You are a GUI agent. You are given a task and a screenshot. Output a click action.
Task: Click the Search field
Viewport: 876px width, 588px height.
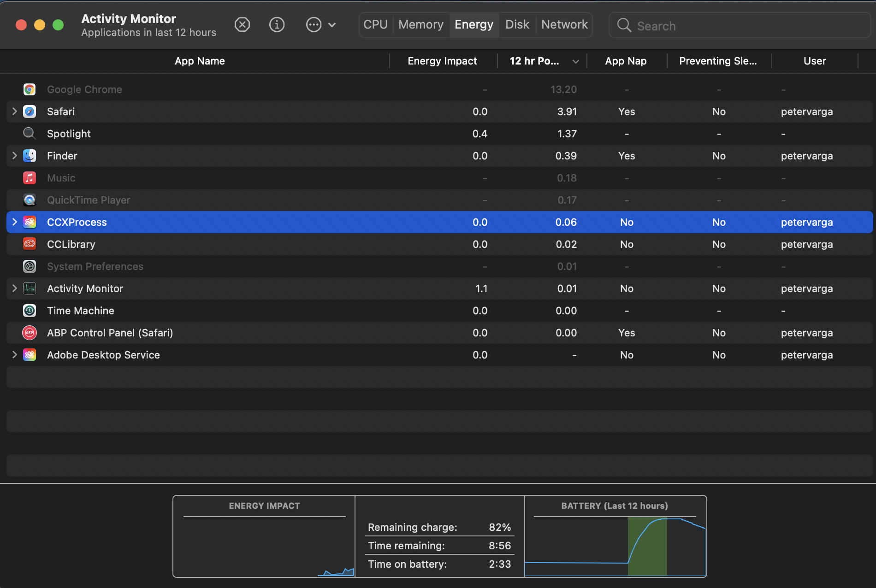[x=740, y=25]
